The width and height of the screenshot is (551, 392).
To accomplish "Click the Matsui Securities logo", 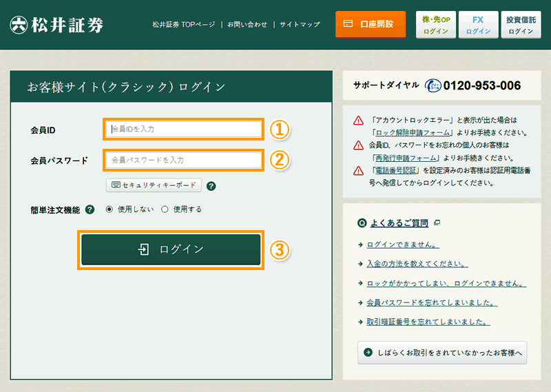I will (56, 25).
